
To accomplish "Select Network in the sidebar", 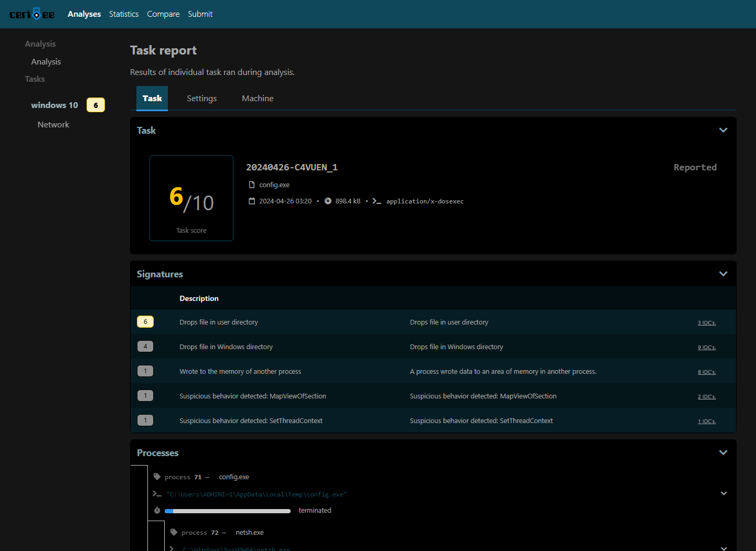I will [x=54, y=125].
